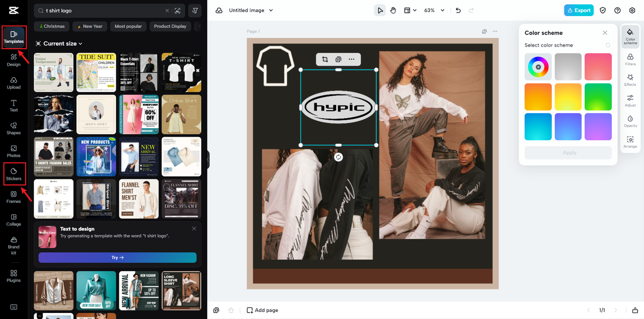Crop the selected hypic logo
Image resolution: width=644 pixels, height=319 pixels.
click(325, 59)
